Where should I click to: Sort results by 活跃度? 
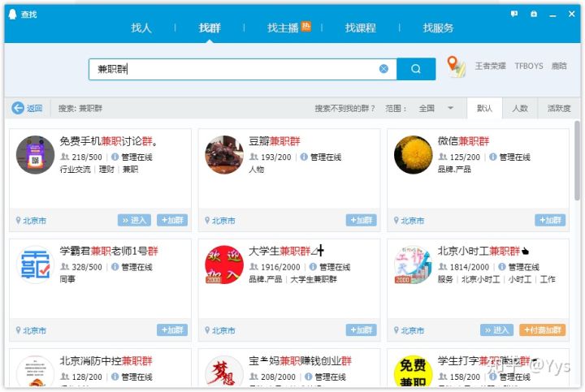pyautogui.click(x=558, y=108)
